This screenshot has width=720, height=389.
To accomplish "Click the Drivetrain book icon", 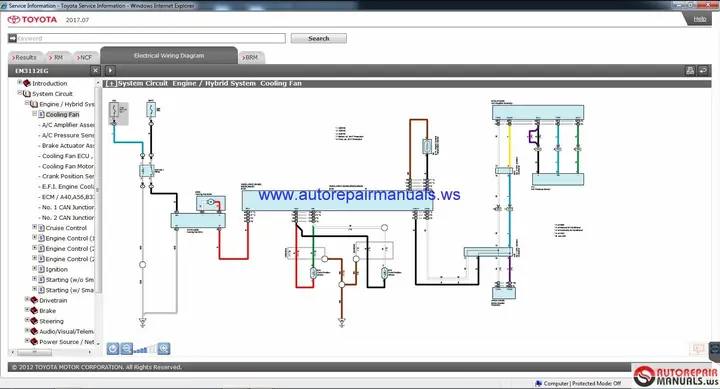I will tap(34, 300).
